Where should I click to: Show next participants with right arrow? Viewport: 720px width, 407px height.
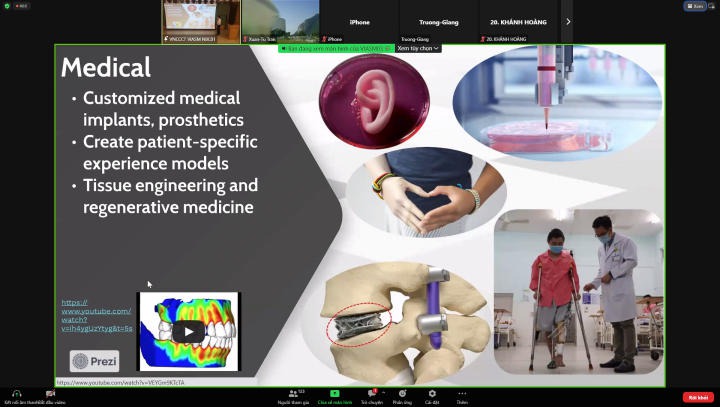click(x=568, y=22)
